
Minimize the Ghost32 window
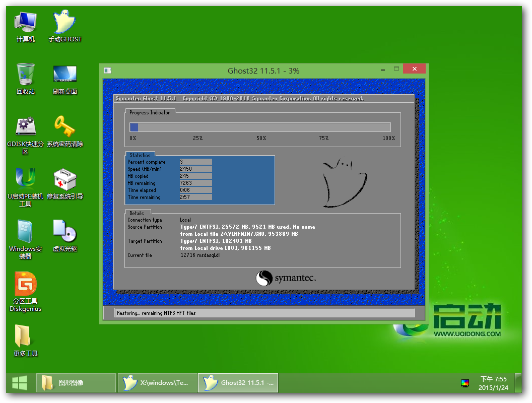pyautogui.click(x=383, y=69)
